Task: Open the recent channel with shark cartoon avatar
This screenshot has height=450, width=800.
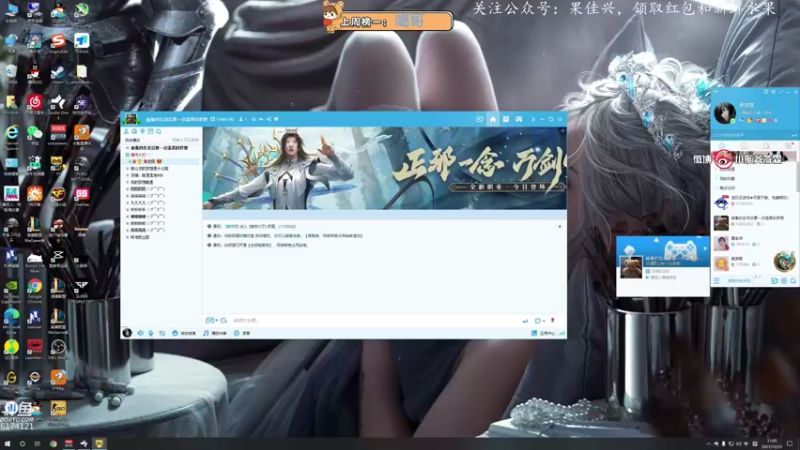Action: tap(721, 203)
